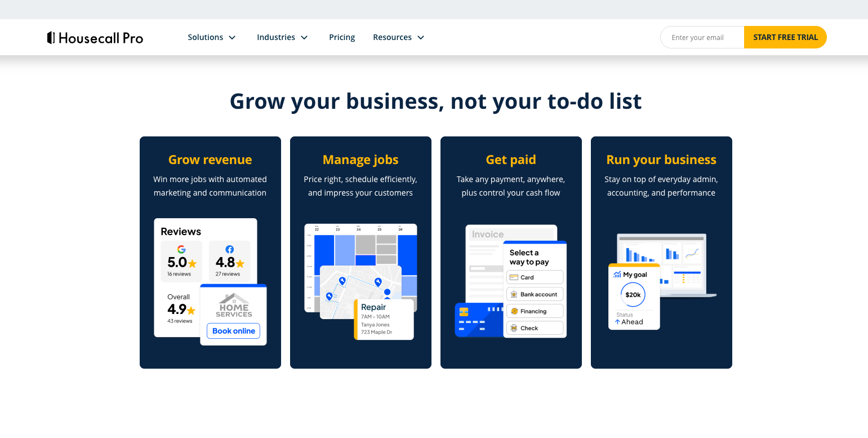Click the Home Services house logo

click(x=234, y=305)
